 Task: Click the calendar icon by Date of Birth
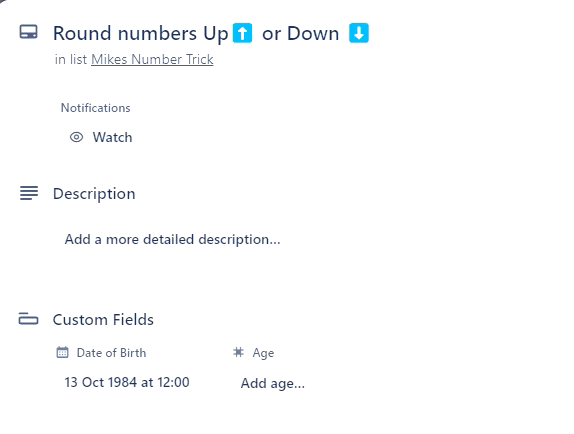(x=62, y=352)
